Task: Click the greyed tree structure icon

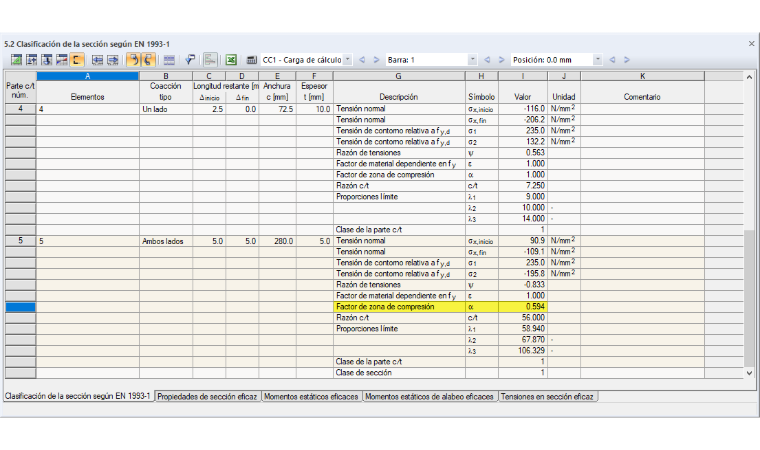Action: coord(210,60)
